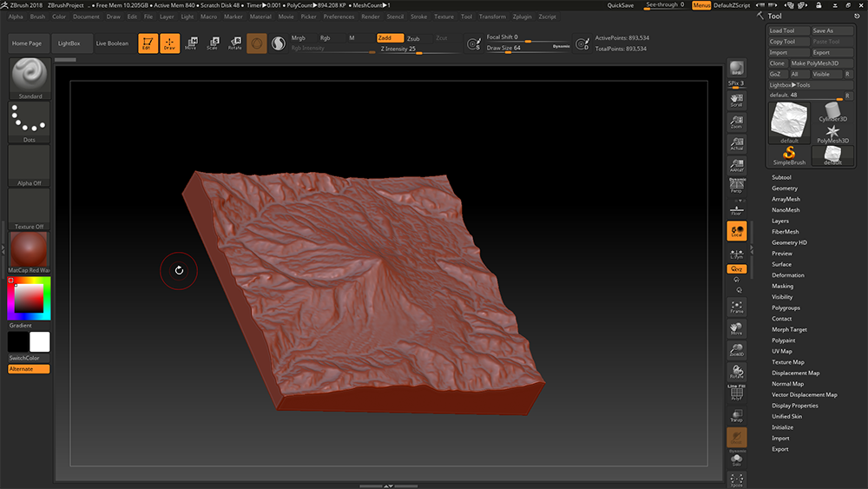
Task: Activate the Move gizmo mode in top shelf
Action: [190, 43]
